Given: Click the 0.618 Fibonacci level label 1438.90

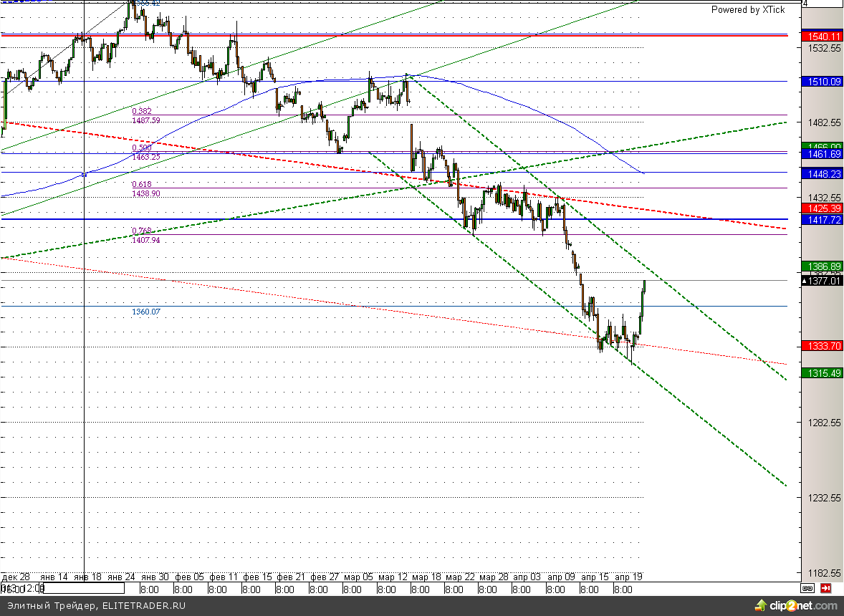Looking at the screenshot, I should click(146, 193).
